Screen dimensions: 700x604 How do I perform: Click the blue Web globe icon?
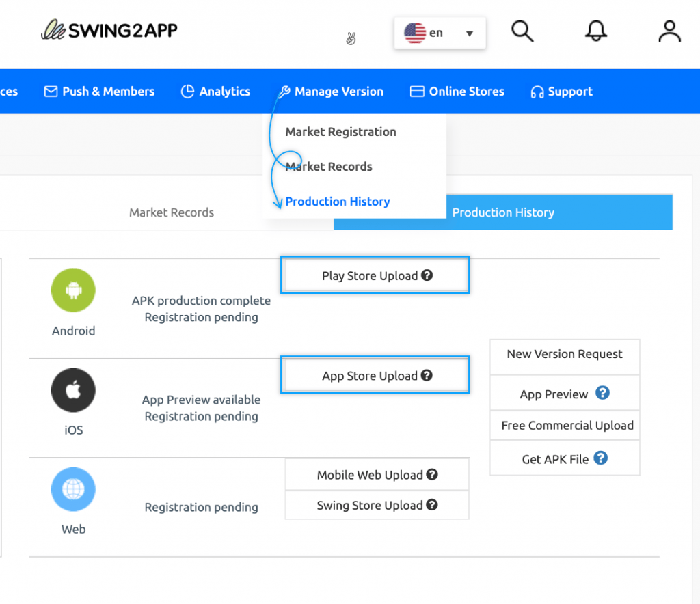[73, 489]
